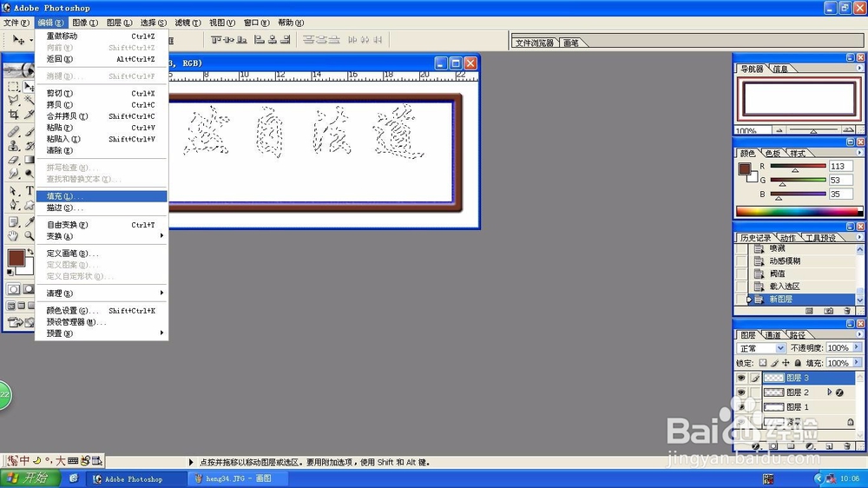868x488 pixels.
Task: Toggle lock all padlock icon
Action: pos(798,363)
